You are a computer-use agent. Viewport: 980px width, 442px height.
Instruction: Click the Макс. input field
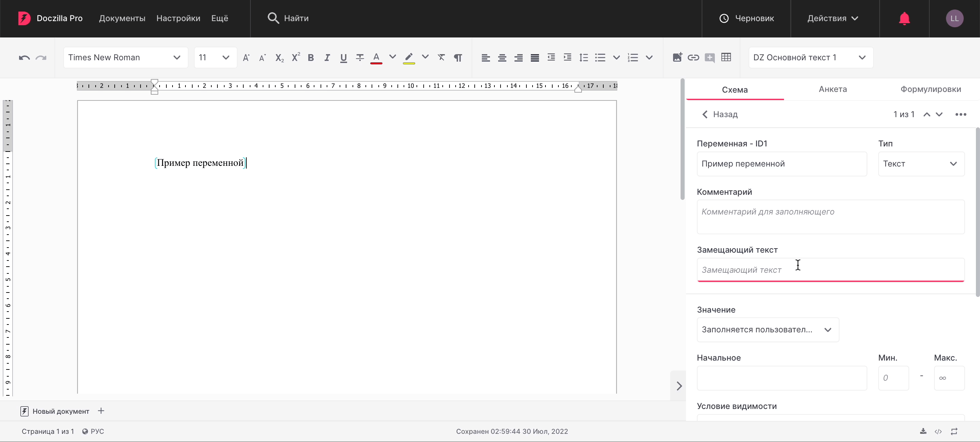949,378
